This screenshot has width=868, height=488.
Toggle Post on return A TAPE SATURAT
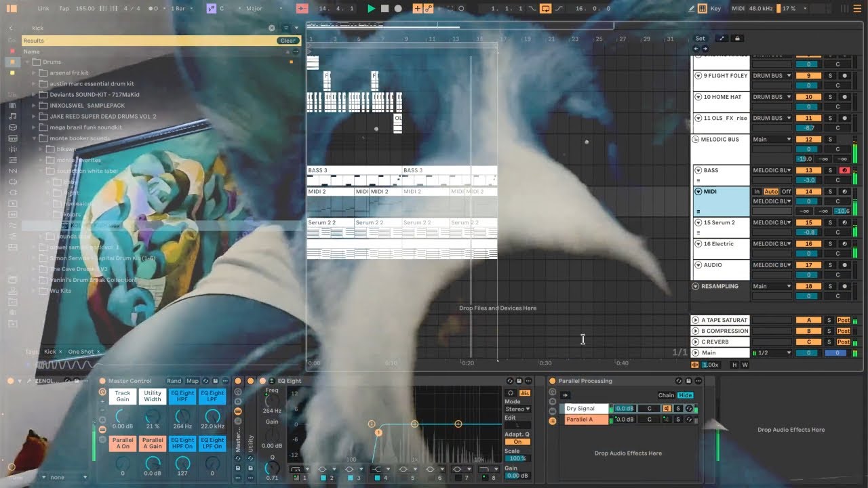[x=844, y=321]
